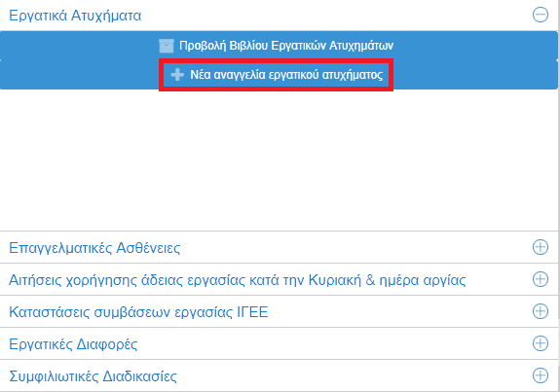The height and width of the screenshot is (392, 560).
Task: Open the Εργατικές Διαφορές section title
Action: [x=73, y=344]
